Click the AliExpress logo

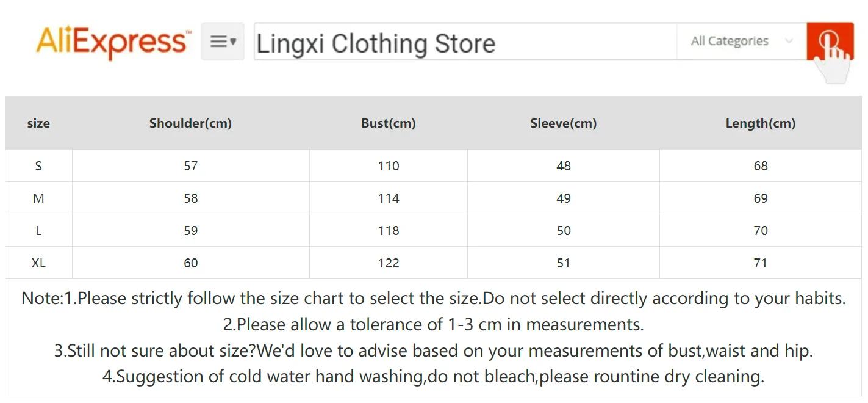pyautogui.click(x=113, y=42)
